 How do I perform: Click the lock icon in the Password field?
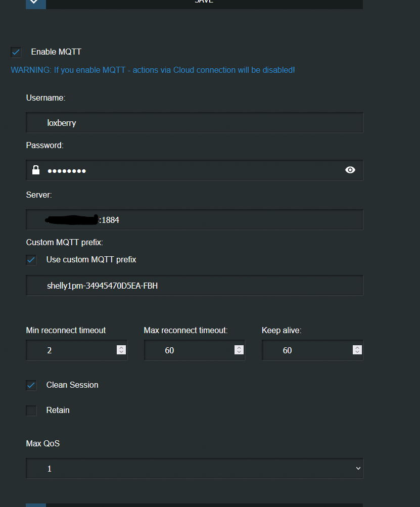(36, 170)
